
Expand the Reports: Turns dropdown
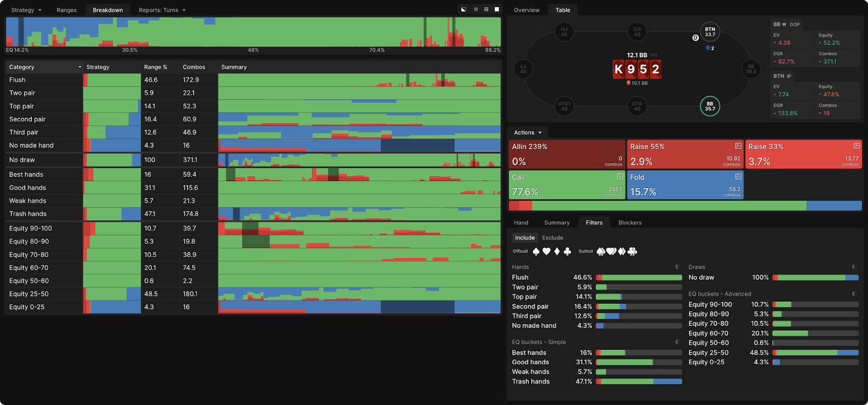162,10
